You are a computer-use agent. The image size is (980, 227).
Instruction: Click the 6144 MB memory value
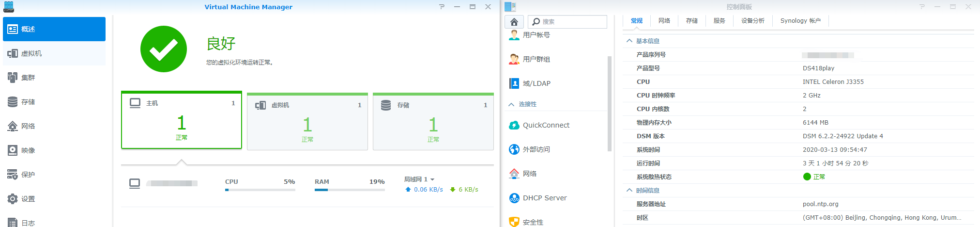[x=815, y=123]
